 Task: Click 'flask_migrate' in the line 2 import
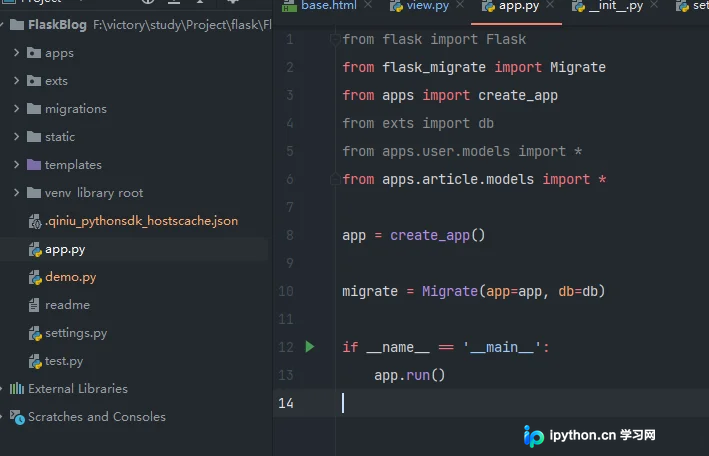pos(434,67)
